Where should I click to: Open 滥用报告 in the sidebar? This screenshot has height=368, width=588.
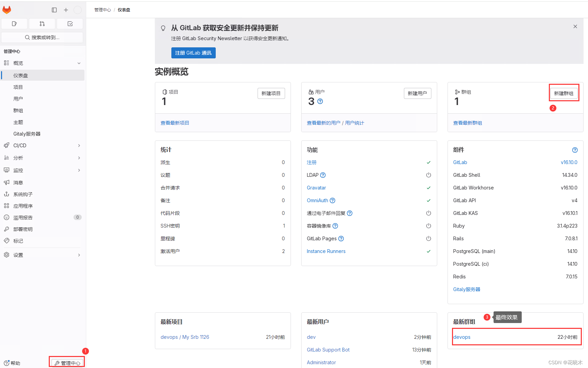click(43, 218)
